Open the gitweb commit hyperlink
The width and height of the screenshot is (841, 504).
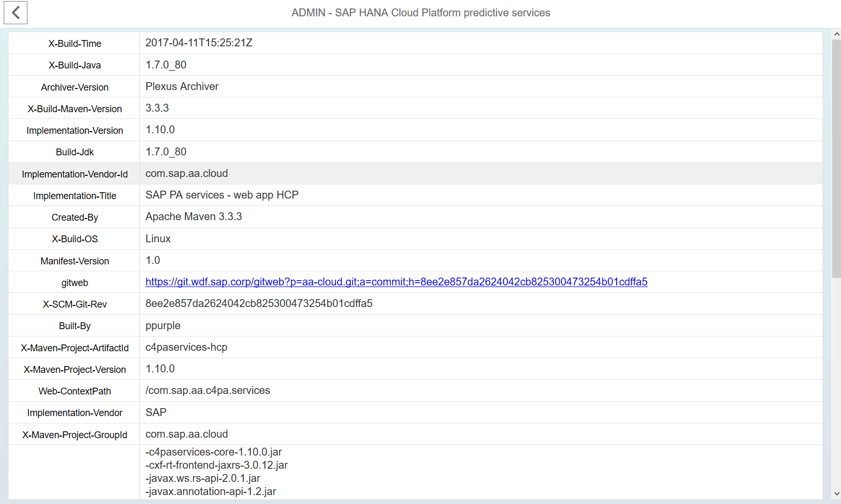pyautogui.click(x=397, y=282)
